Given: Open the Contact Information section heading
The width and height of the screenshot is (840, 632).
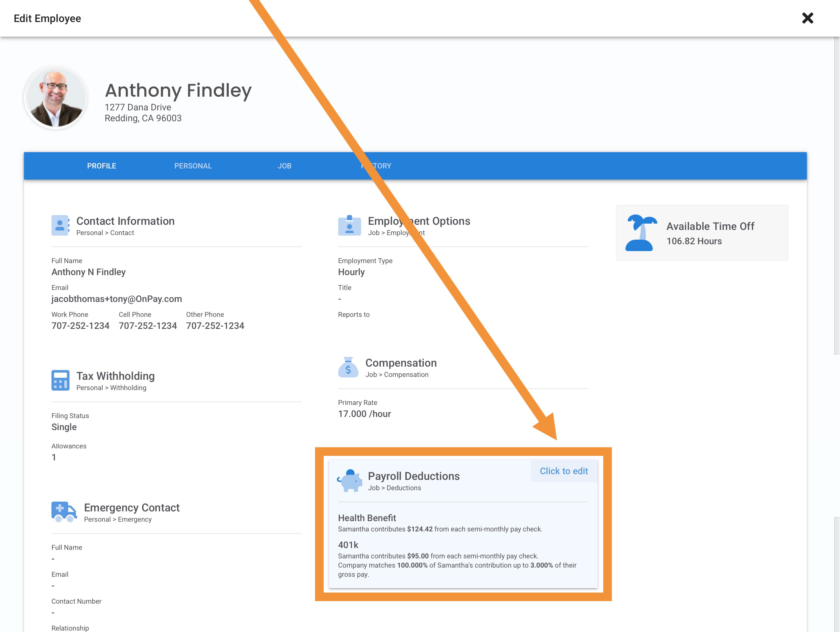Looking at the screenshot, I should click(x=125, y=221).
